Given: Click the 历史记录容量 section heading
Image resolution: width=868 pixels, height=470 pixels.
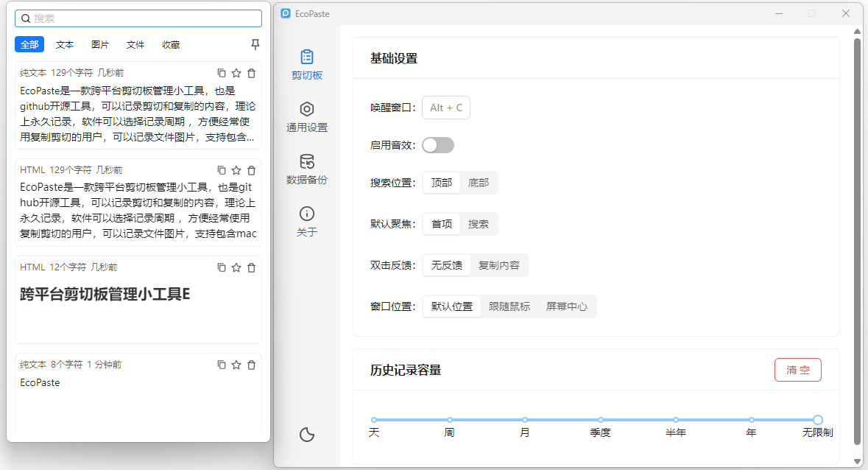Looking at the screenshot, I should click(x=406, y=370).
